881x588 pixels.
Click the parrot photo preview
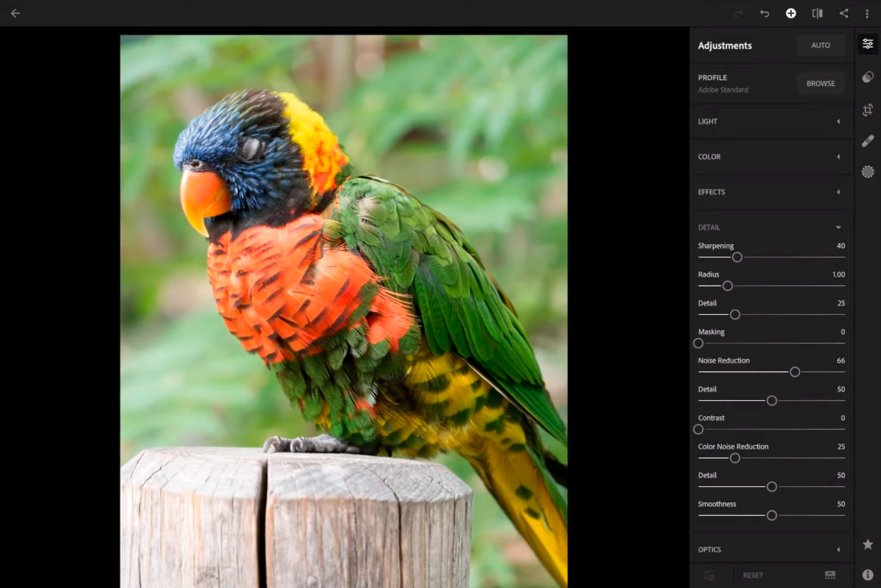pos(343,311)
